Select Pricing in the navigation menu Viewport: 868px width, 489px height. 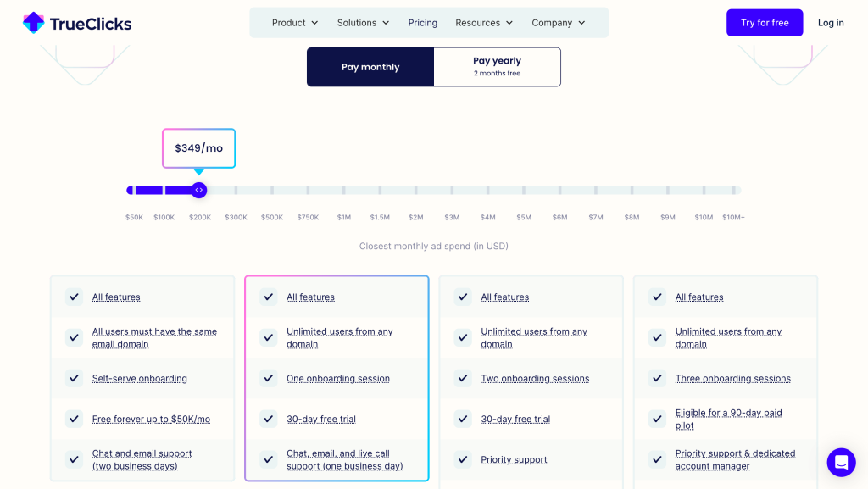click(x=422, y=23)
